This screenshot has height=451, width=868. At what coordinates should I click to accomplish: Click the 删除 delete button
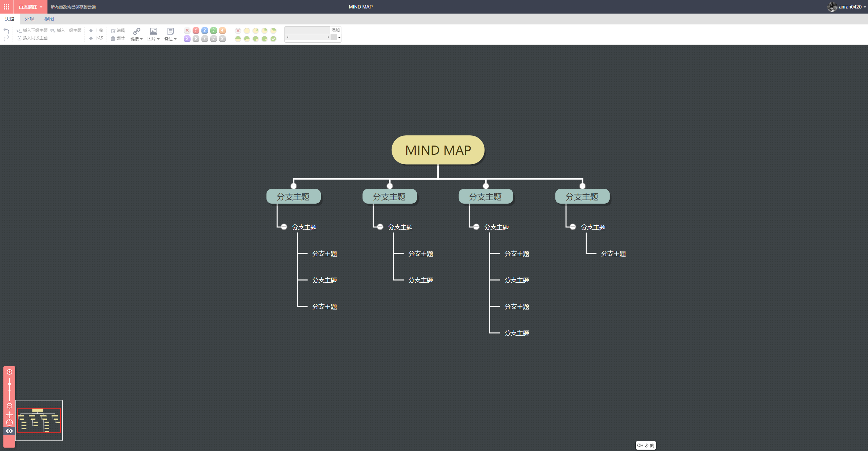click(118, 38)
